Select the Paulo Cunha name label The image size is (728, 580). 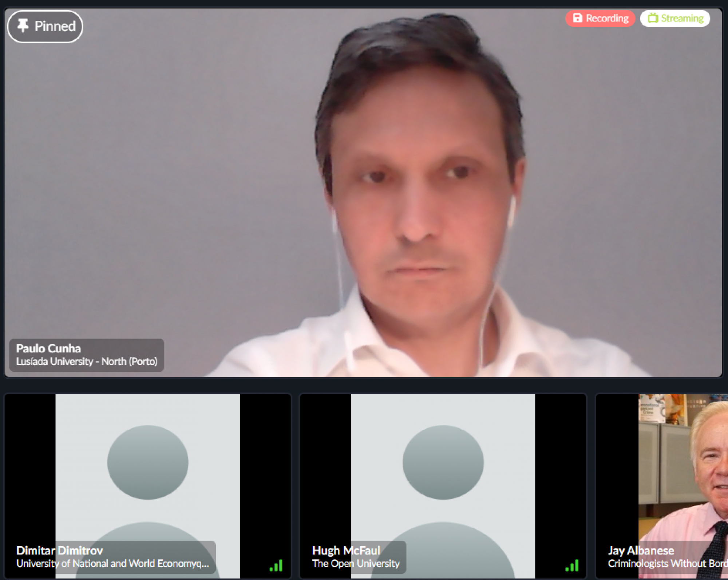pos(48,348)
